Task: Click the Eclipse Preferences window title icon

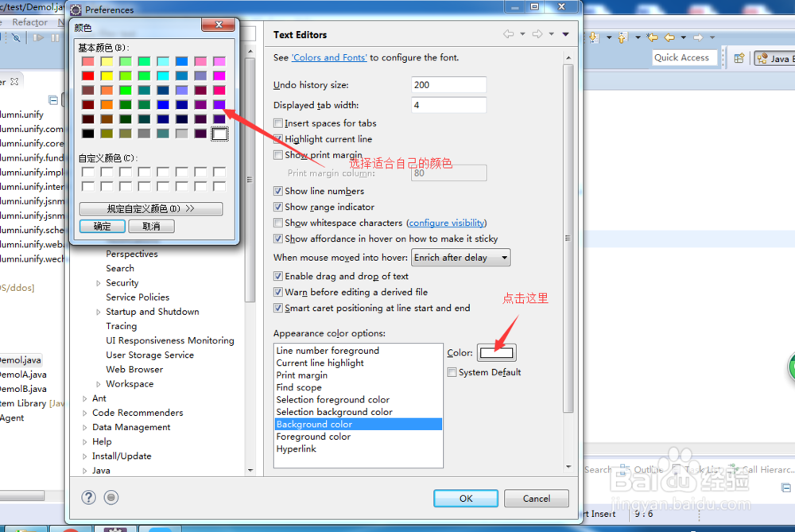Action: (76, 10)
